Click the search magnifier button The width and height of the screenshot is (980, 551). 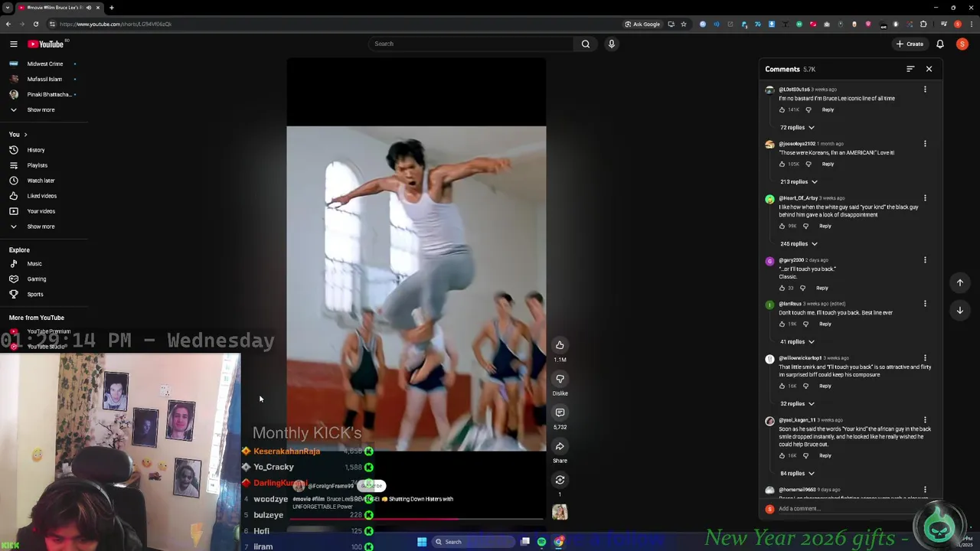(x=586, y=44)
